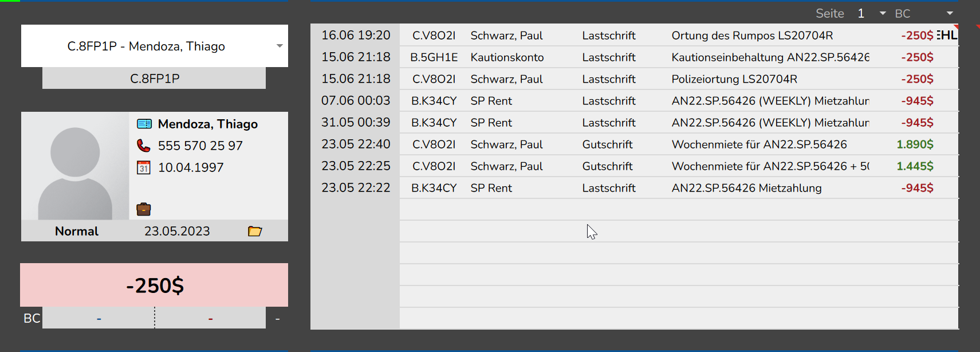Screen dimensions: 980x352
Task: Open the BC filter dropdown
Action: [950, 13]
